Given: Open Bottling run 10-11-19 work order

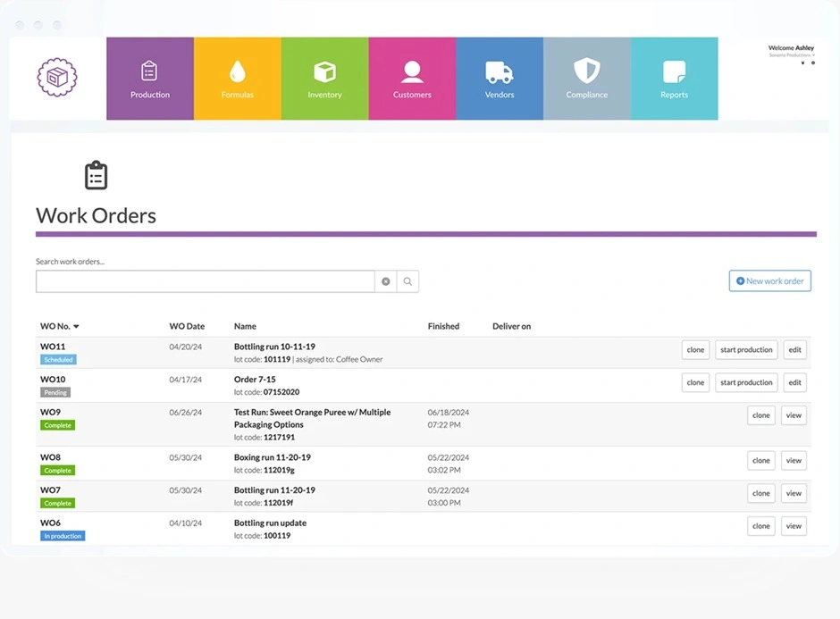Looking at the screenshot, I should (x=274, y=347).
